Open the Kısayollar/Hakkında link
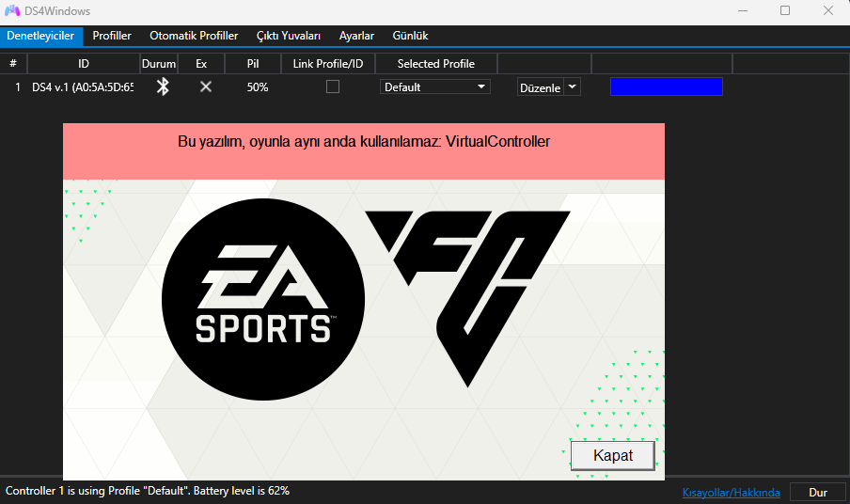 coord(731,493)
